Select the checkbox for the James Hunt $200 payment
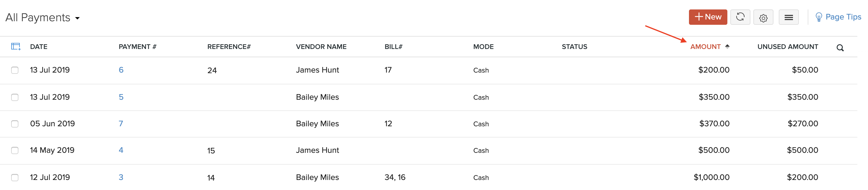The height and width of the screenshot is (190, 868). [x=14, y=70]
